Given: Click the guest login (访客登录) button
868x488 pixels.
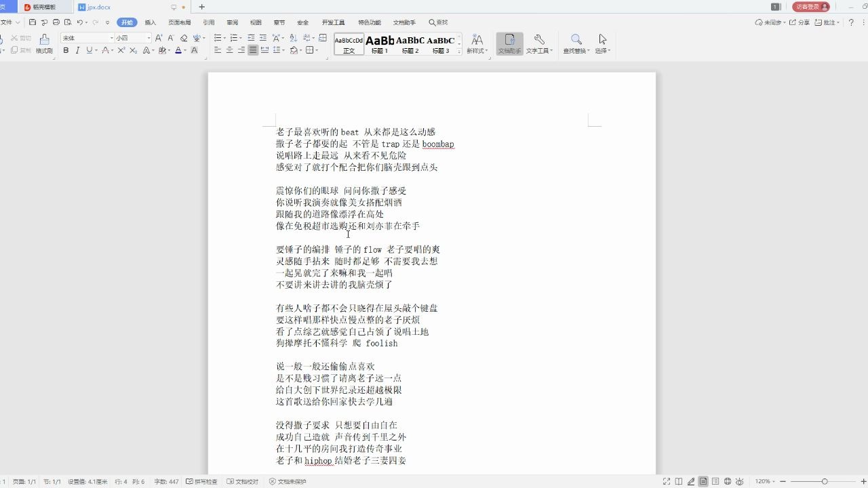Looking at the screenshot, I should pos(811,7).
